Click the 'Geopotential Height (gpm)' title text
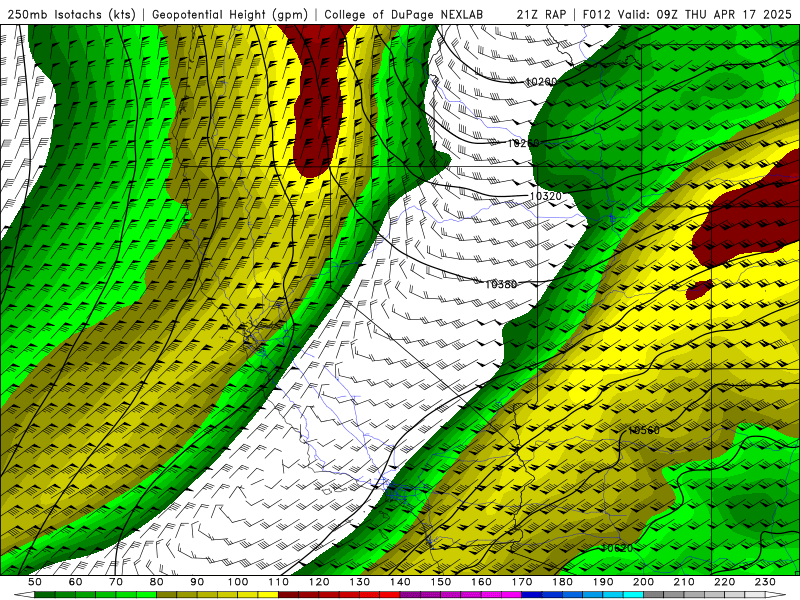The height and width of the screenshot is (600, 800). click(230, 14)
